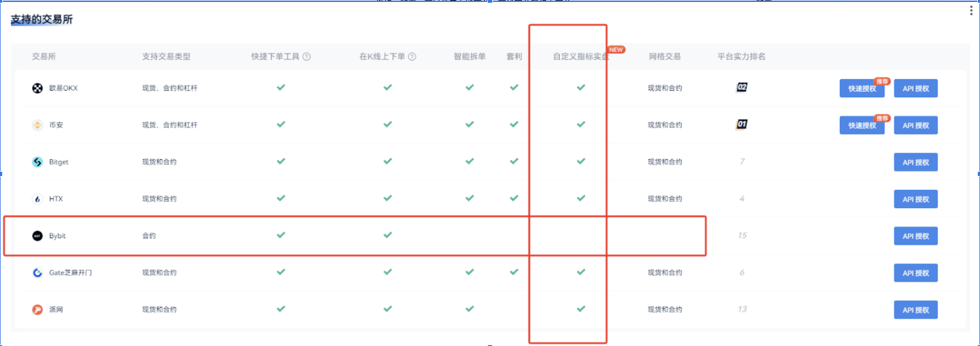Click 网格交易 value 现货和合约 for 币安
The height and width of the screenshot is (346, 980).
(x=665, y=125)
